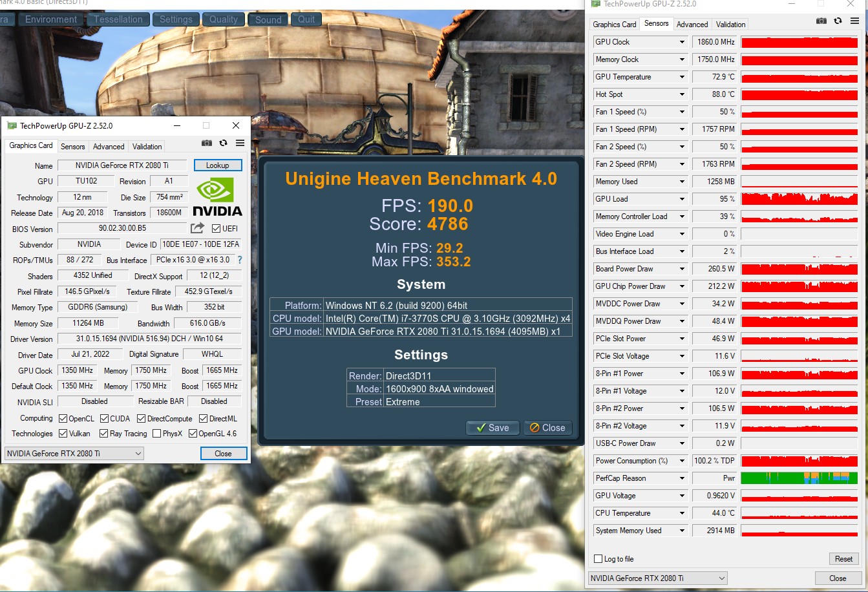Click the GPU Load history graph
The image size is (868, 592).
point(799,199)
